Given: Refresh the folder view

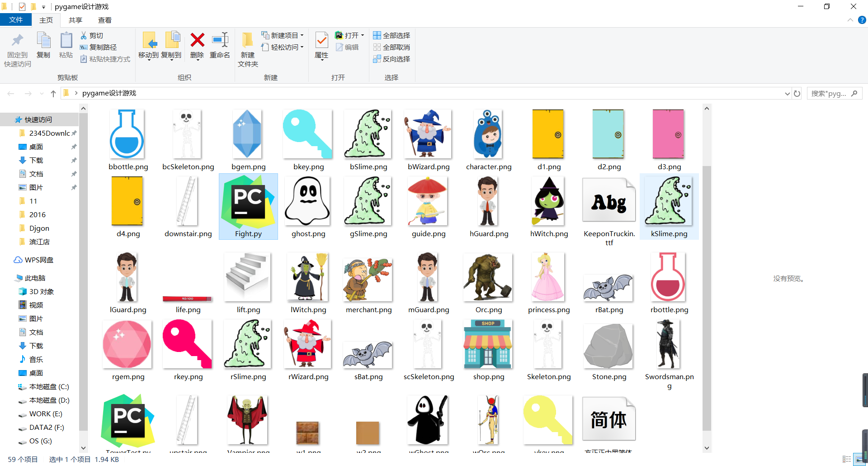Looking at the screenshot, I should point(797,93).
